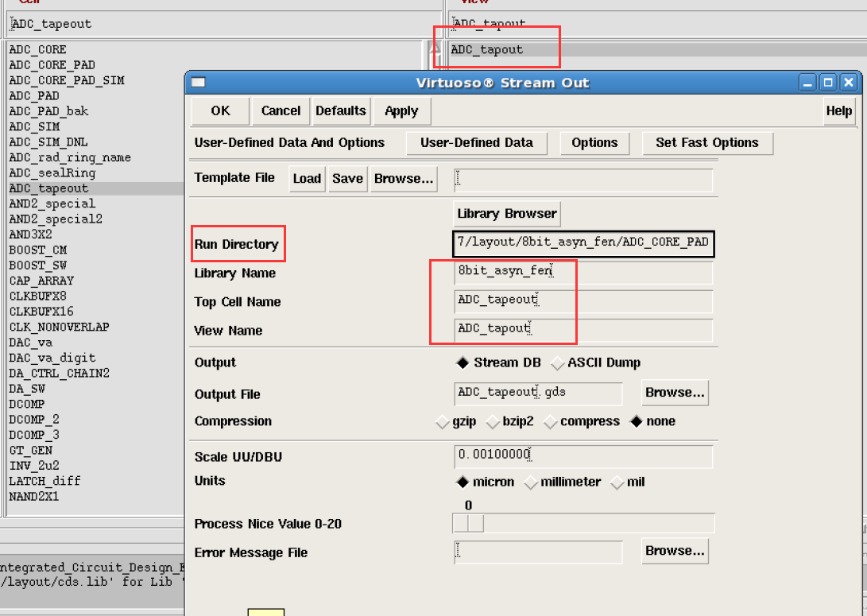Maximize the Stream Out window
The image size is (867, 616).
(x=828, y=83)
